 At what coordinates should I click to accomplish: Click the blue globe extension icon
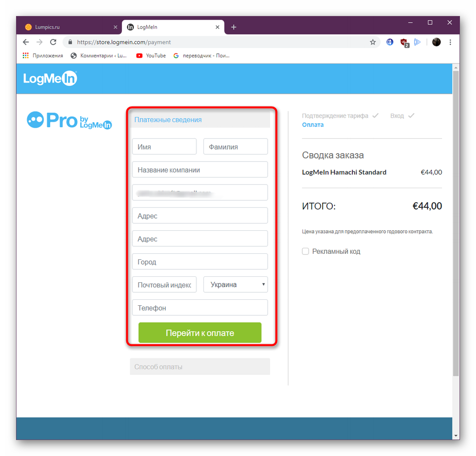[x=390, y=42]
